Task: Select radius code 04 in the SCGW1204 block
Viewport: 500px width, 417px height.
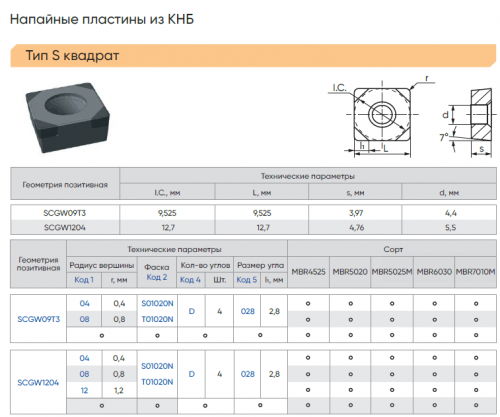Action: click(x=84, y=358)
